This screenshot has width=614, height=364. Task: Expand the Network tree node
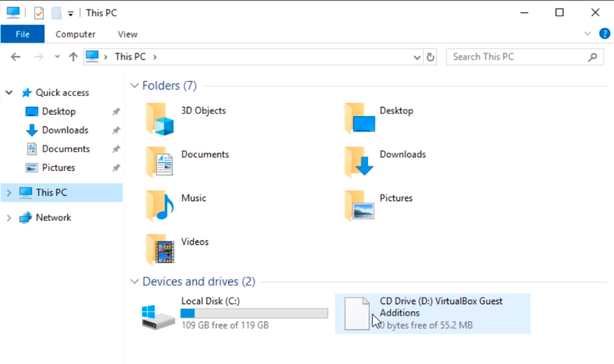(x=9, y=218)
